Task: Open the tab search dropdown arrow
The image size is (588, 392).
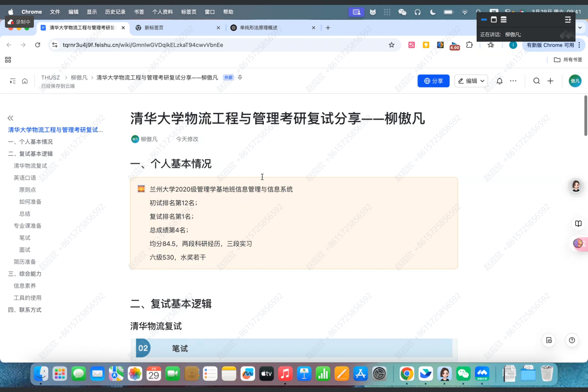Action: tap(580, 28)
